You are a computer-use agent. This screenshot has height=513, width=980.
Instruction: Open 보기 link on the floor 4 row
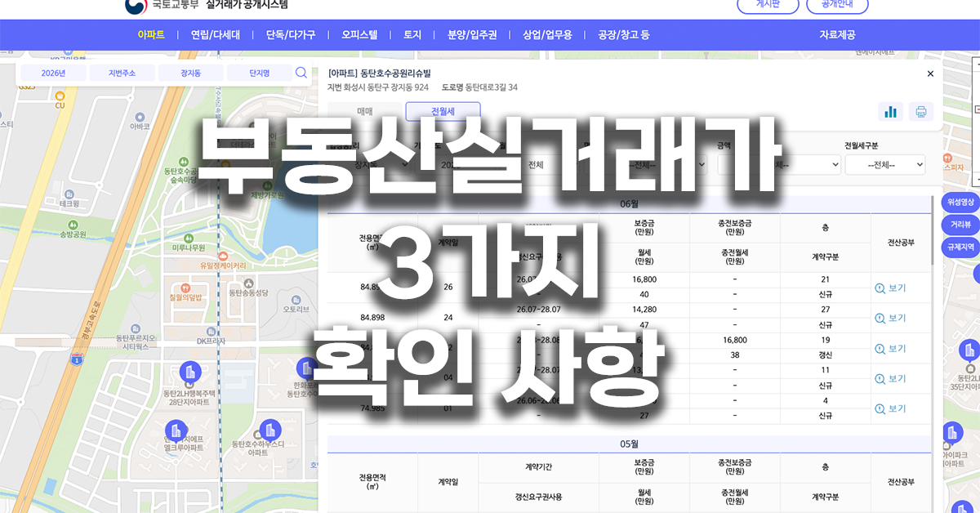coord(890,408)
